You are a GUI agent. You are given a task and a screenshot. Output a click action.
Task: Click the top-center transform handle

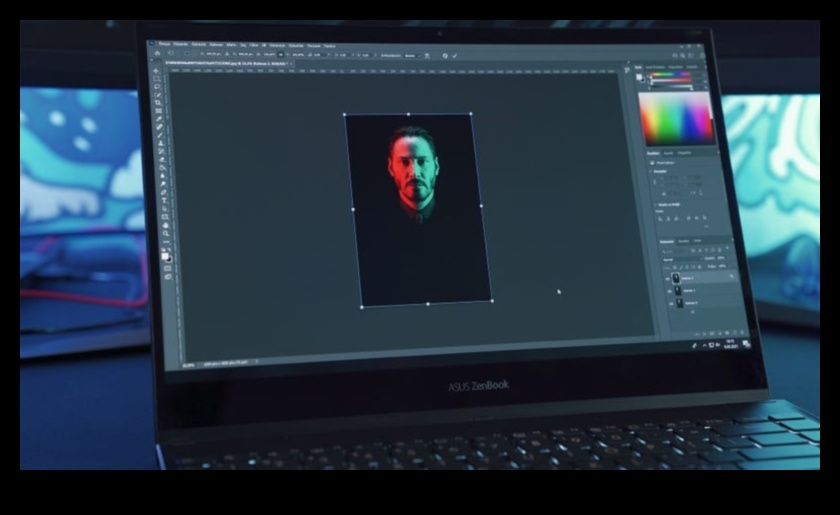pyautogui.click(x=408, y=114)
